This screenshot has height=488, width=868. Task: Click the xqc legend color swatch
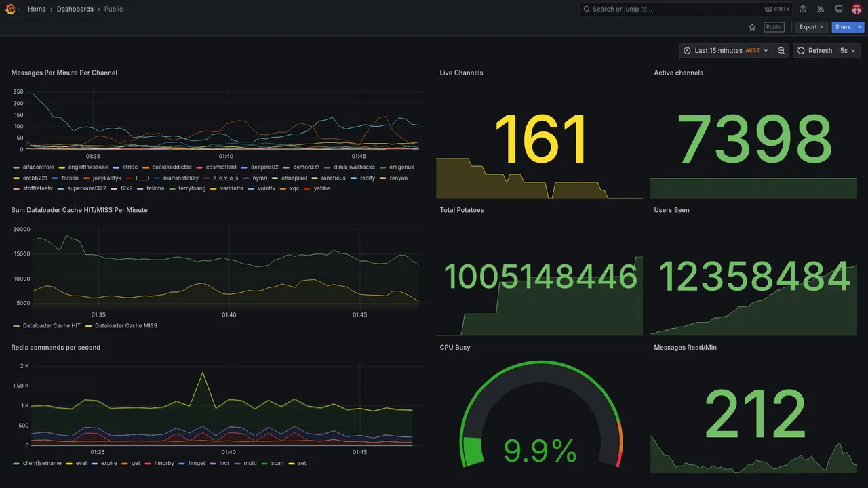pyautogui.click(x=283, y=188)
